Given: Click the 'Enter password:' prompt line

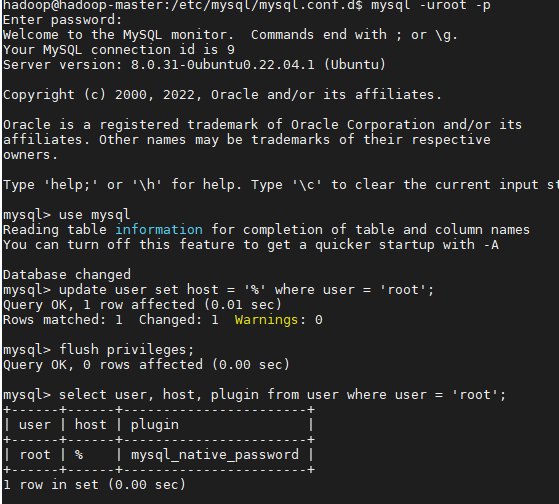Looking at the screenshot, I should click(62, 20).
